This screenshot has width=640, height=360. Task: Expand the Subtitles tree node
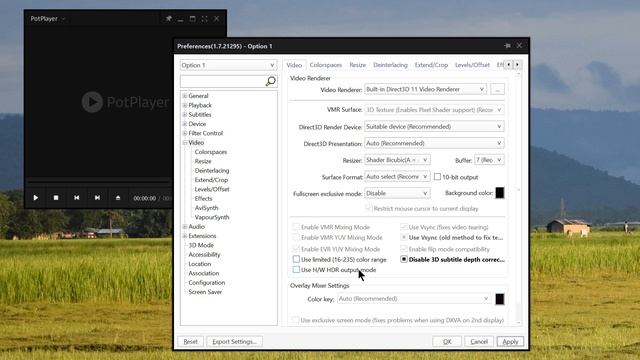pos(185,115)
